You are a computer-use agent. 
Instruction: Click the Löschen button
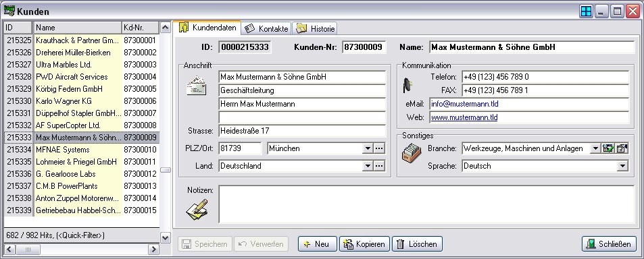click(x=418, y=244)
